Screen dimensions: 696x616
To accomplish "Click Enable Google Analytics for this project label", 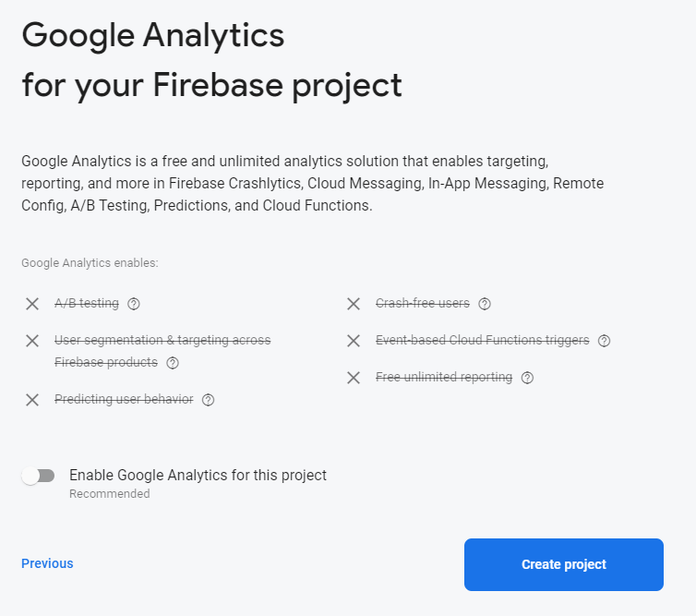I will coord(198,476).
